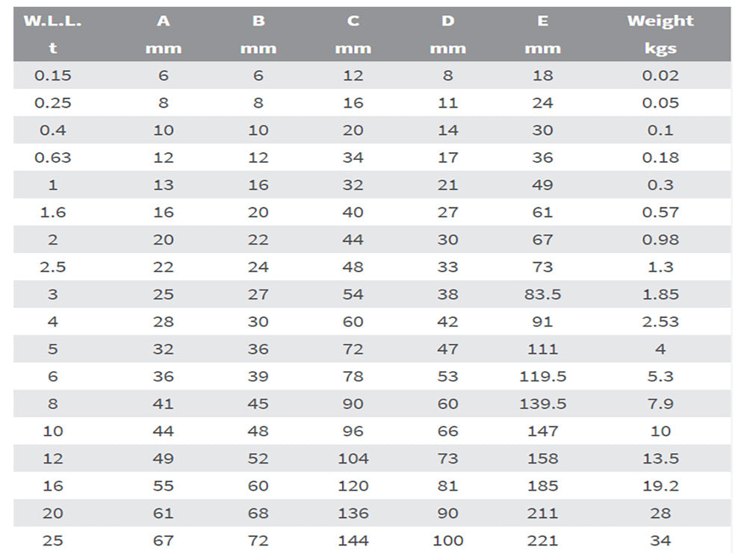This screenshot has height=560, width=747.
Task: Click the column E header
Action: [542, 21]
